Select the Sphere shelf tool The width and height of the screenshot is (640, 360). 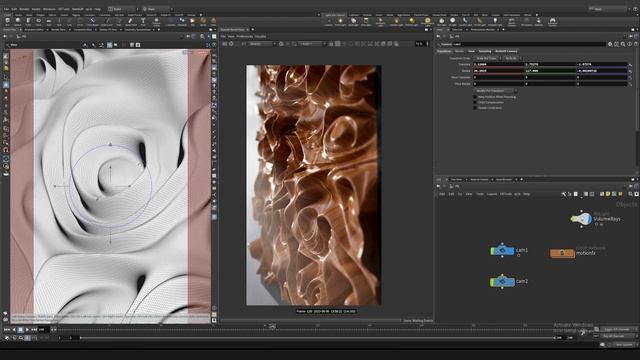tap(18, 21)
